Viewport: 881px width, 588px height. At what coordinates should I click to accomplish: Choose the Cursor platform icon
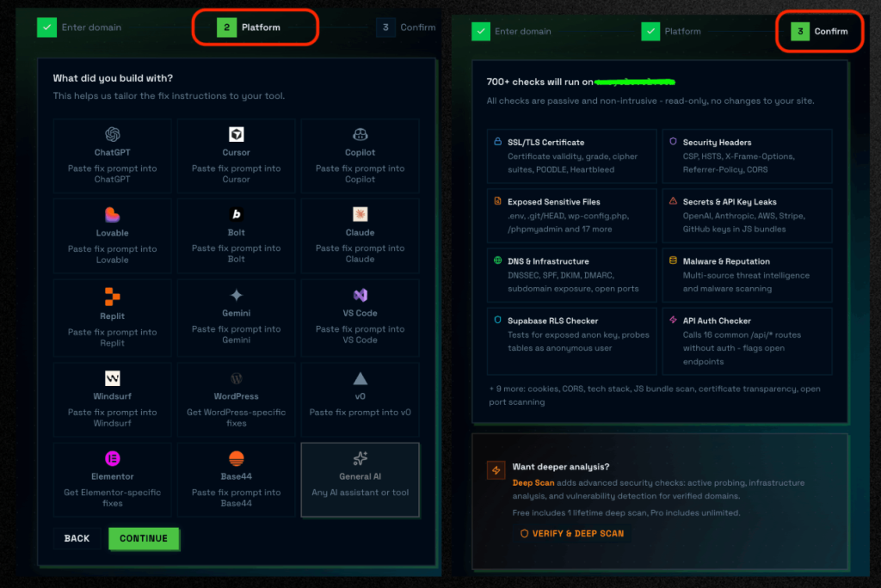236,134
